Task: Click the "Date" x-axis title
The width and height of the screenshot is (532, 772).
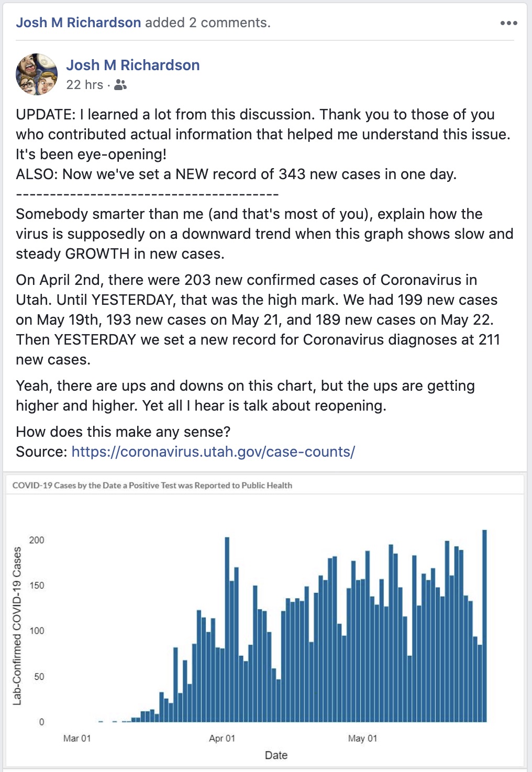Action: click(276, 755)
